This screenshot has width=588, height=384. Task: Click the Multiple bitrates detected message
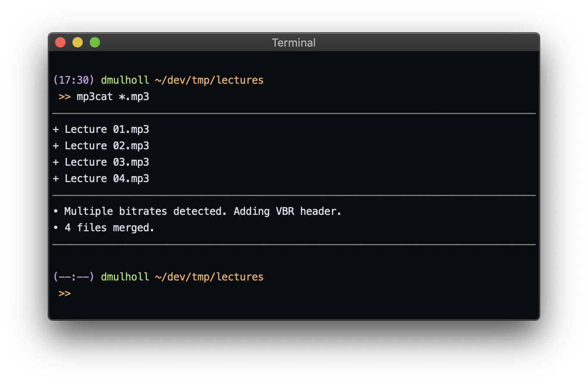point(203,211)
